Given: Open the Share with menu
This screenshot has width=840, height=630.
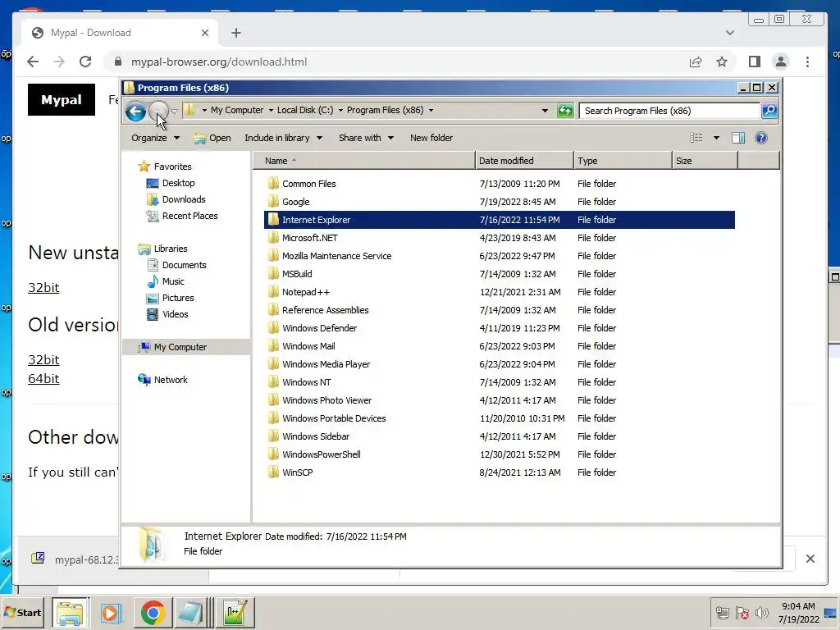Looking at the screenshot, I should (366, 138).
